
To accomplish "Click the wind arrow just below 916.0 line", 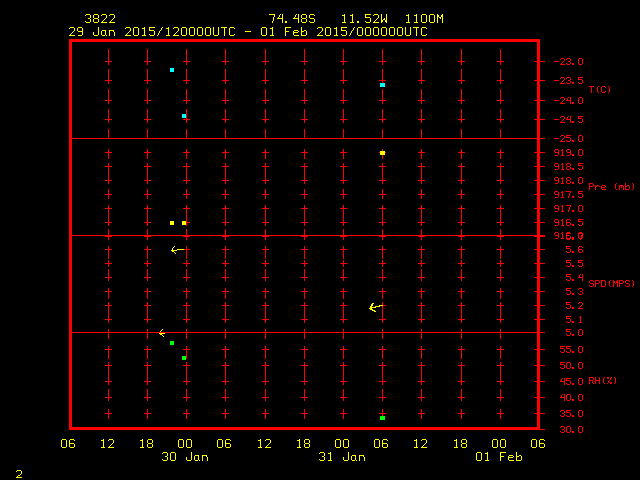I will 177,250.
